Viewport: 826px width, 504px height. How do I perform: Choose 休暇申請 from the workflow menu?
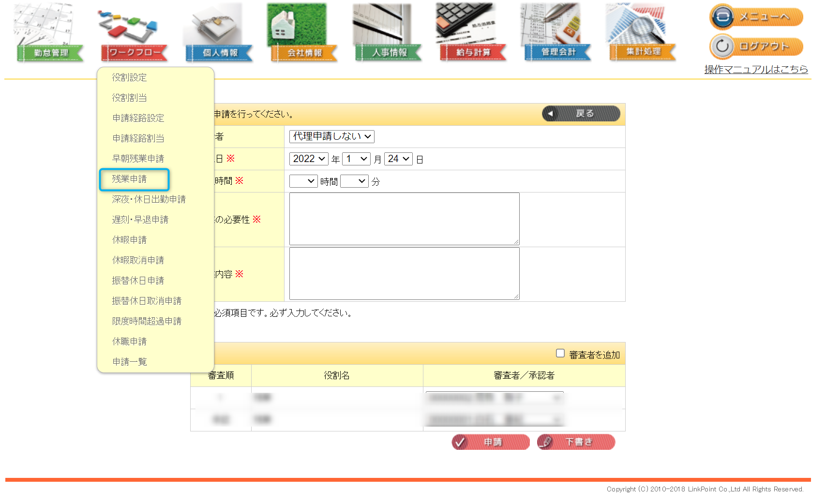[x=130, y=240]
